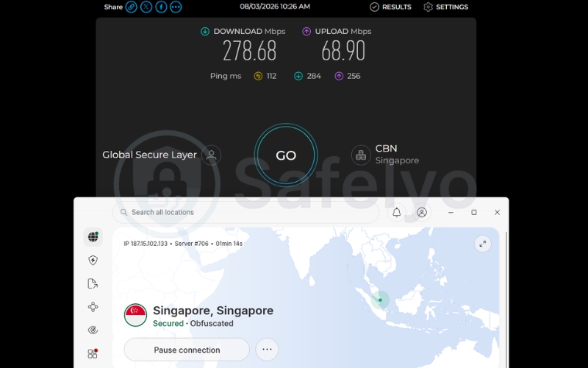This screenshot has height=368, width=588.
Task: Click the 01min 14s connection timer
Action: pos(229,244)
